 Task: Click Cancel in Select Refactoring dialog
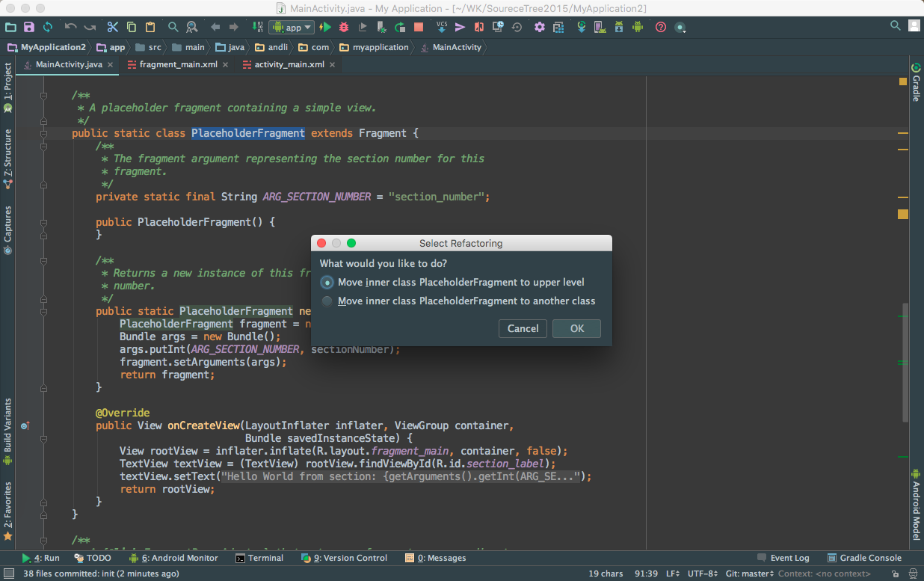pos(523,328)
